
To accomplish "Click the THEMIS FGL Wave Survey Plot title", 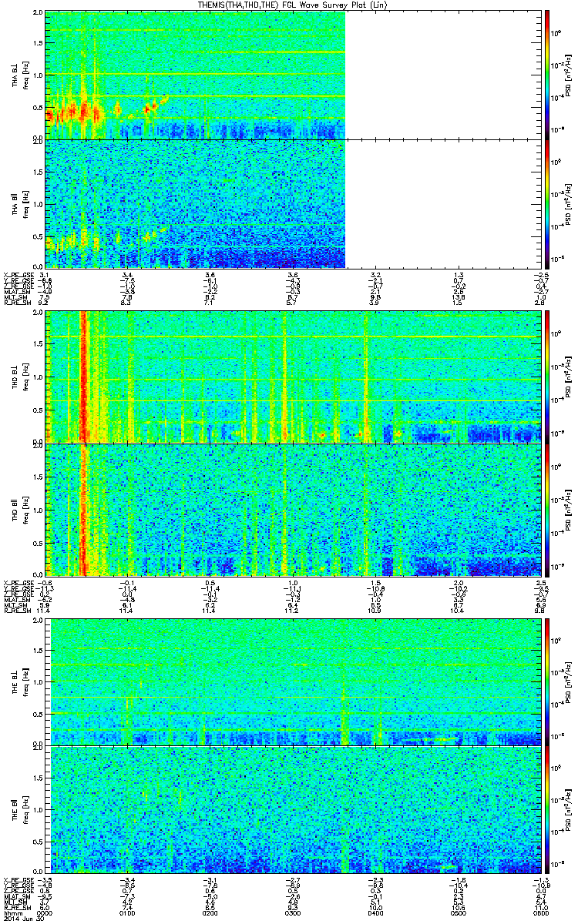I will tap(294, 5).
